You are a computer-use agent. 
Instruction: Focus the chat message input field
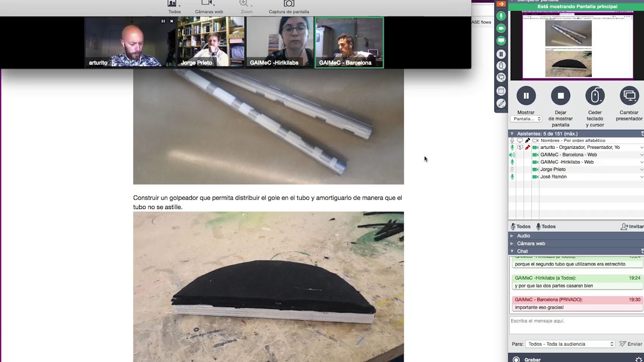click(x=576, y=325)
